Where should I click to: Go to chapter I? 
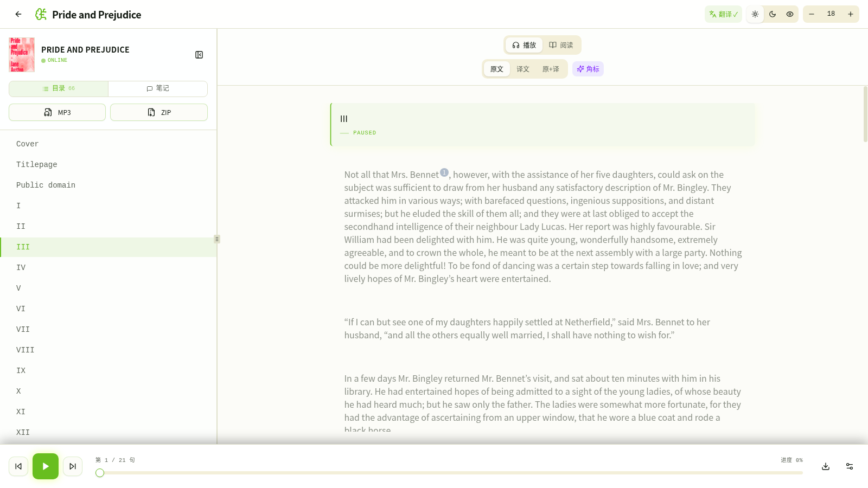108,206
